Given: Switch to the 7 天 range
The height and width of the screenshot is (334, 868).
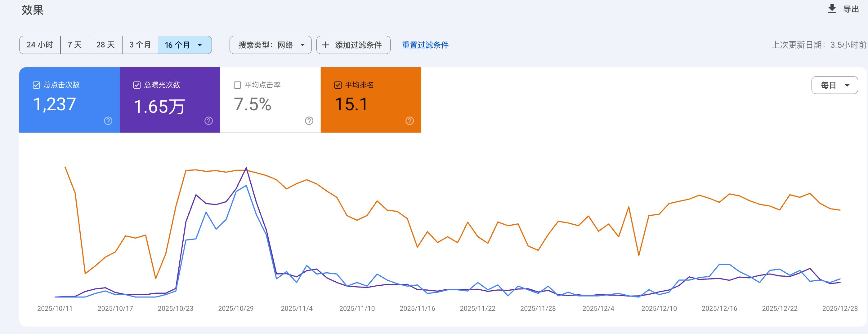Looking at the screenshot, I should pyautogui.click(x=74, y=45).
